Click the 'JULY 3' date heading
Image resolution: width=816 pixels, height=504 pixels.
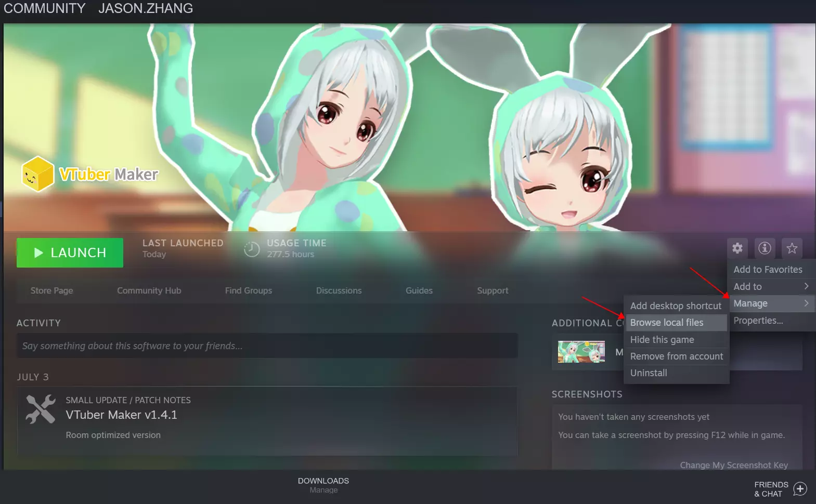coord(33,377)
